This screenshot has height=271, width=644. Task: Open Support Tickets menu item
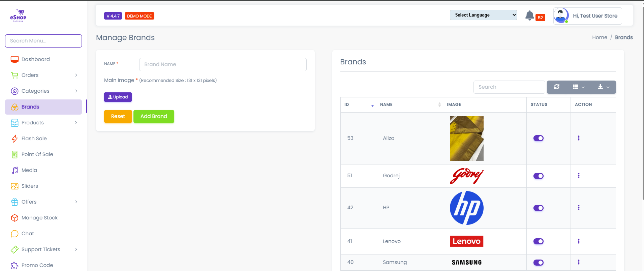[43, 249]
